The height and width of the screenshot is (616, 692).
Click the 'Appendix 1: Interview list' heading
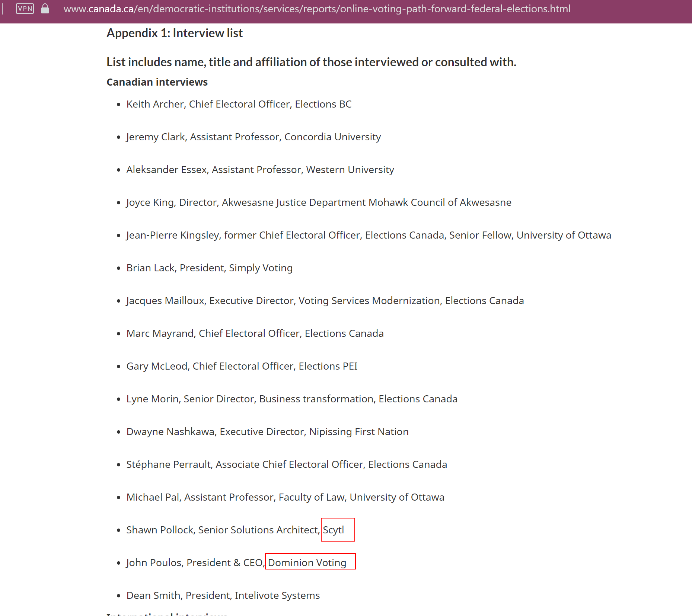(175, 33)
